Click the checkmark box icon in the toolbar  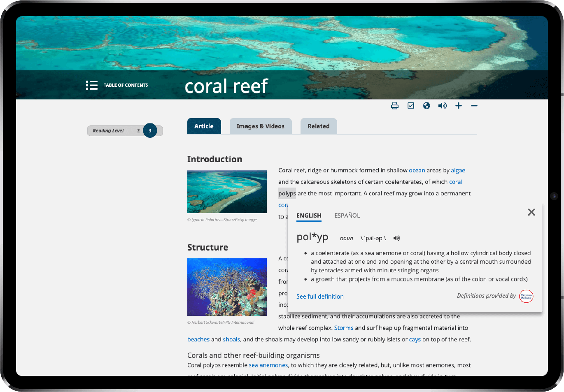point(411,106)
